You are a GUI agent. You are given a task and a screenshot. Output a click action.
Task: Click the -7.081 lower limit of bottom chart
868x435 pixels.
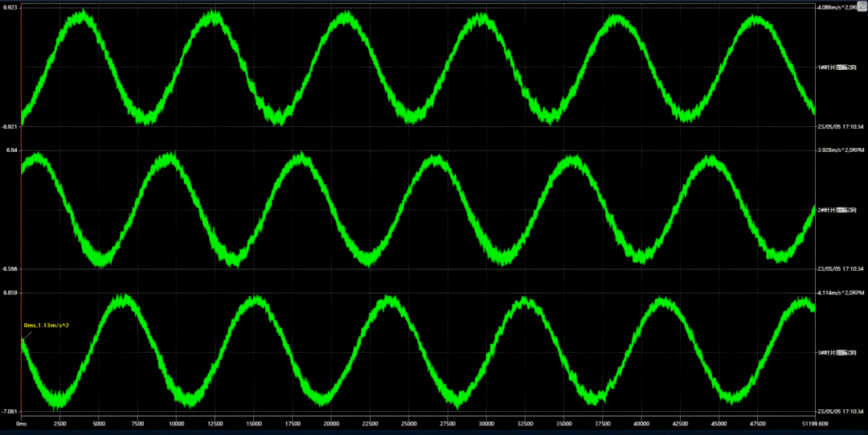pos(10,411)
